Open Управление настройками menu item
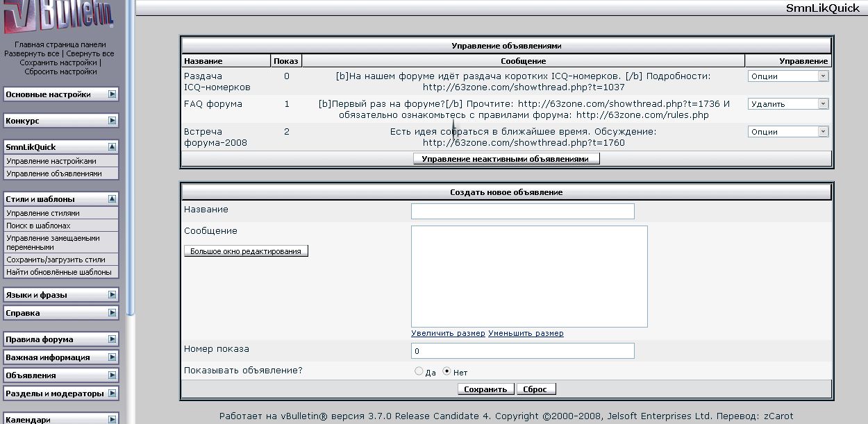Viewport: 868px width, 424px height. click(60, 161)
